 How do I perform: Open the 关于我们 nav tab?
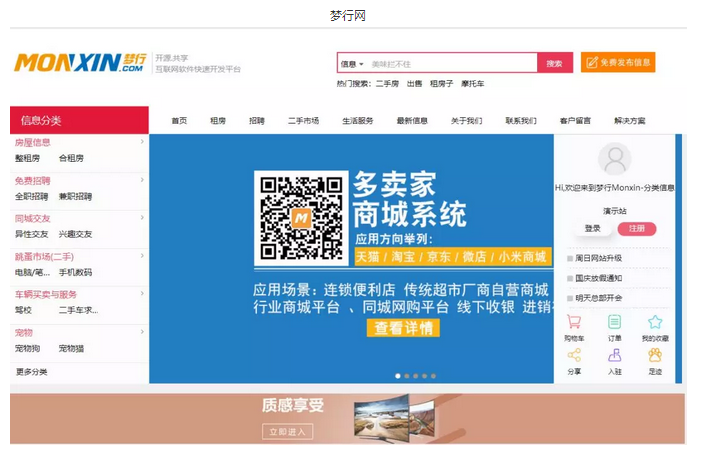(467, 121)
